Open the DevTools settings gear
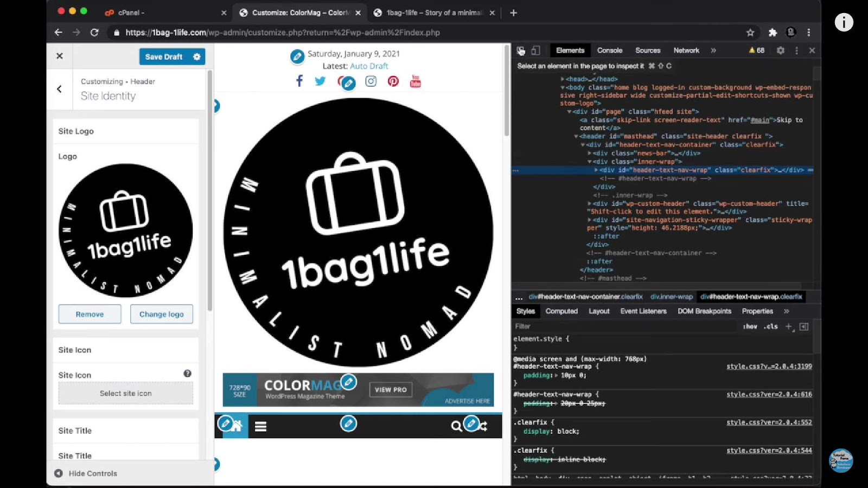Viewport: 868px width, 488px height. click(x=780, y=50)
